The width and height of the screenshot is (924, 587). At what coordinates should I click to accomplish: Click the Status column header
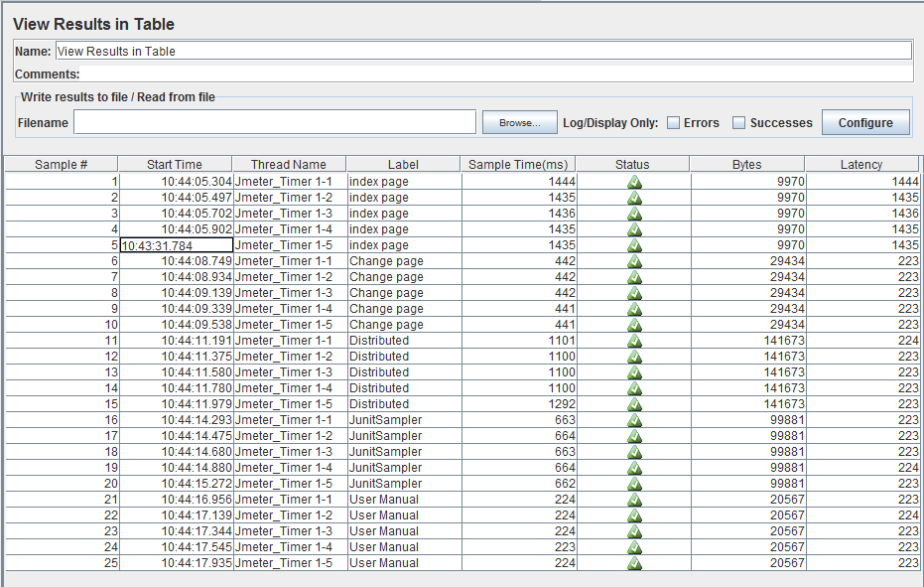632,165
